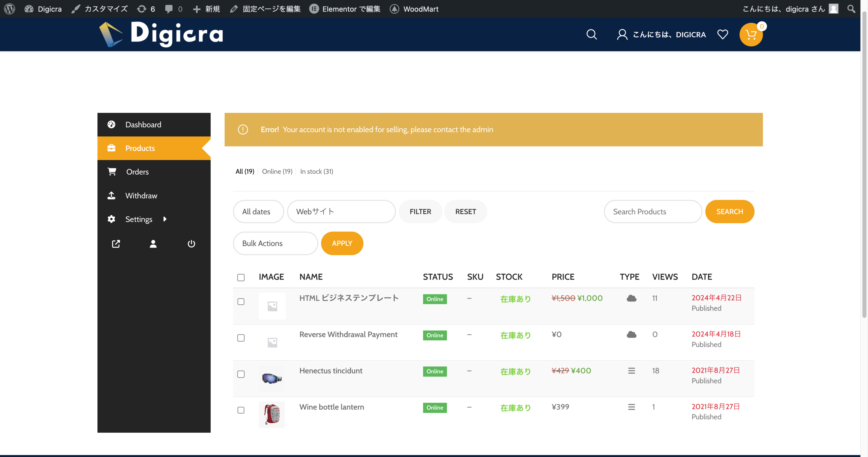Toggle the select-all products checkbox
This screenshot has height=457, width=868.
click(241, 277)
